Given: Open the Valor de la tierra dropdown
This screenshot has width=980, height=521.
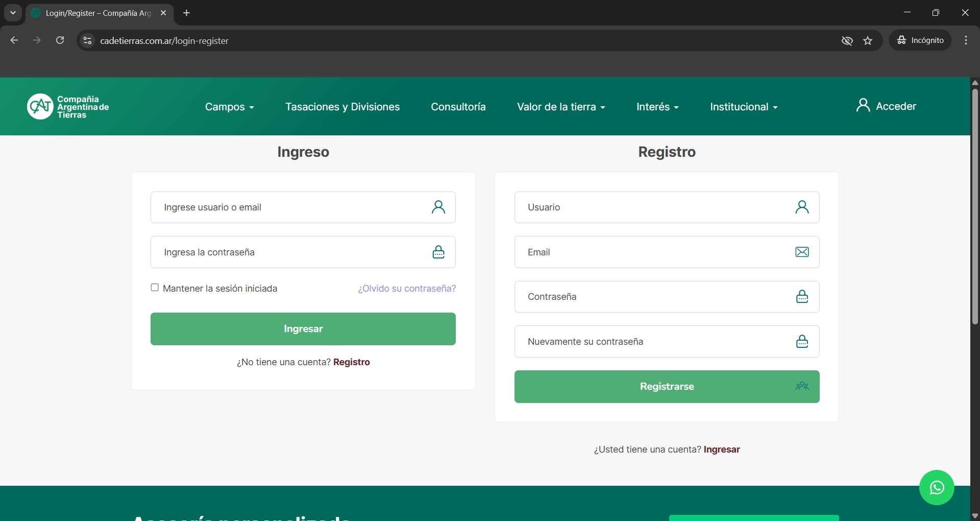Looking at the screenshot, I should point(560,107).
